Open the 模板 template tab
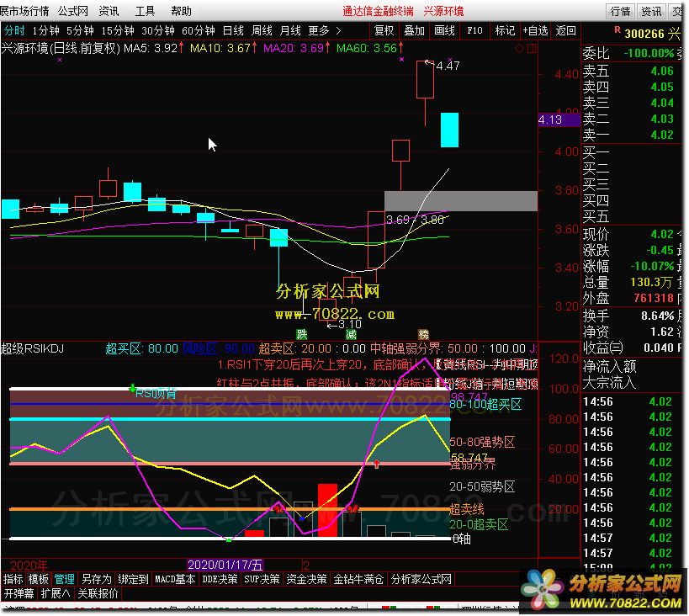689x616 pixels. (x=38, y=579)
